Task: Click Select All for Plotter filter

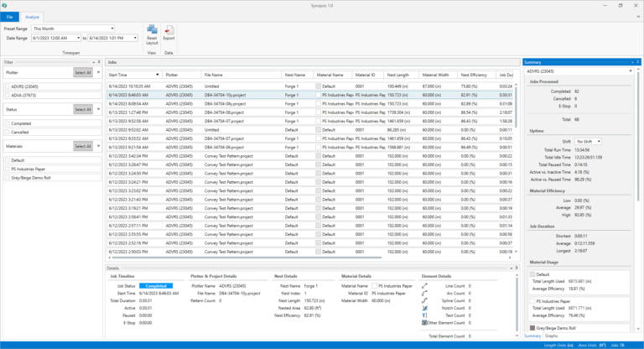Action: [83, 73]
